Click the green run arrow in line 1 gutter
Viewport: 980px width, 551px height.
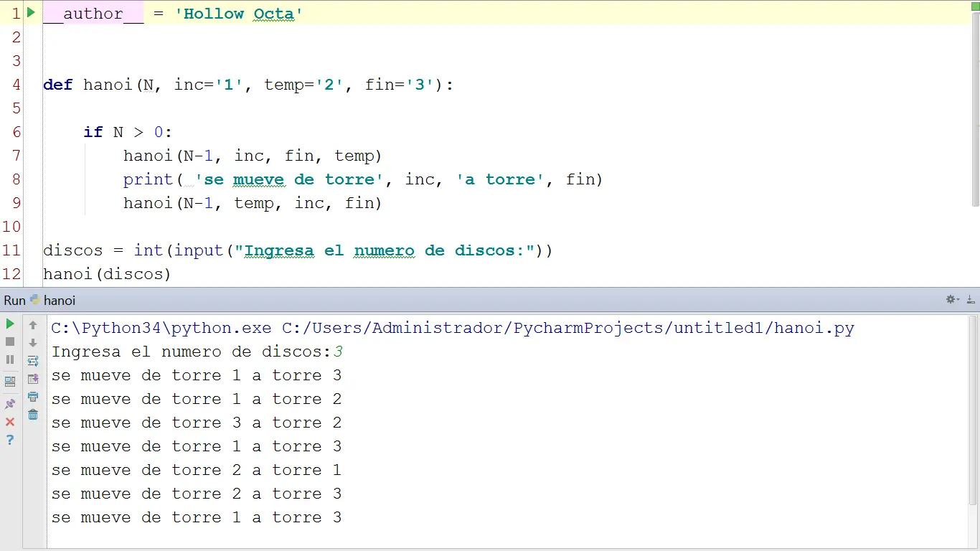31,12
